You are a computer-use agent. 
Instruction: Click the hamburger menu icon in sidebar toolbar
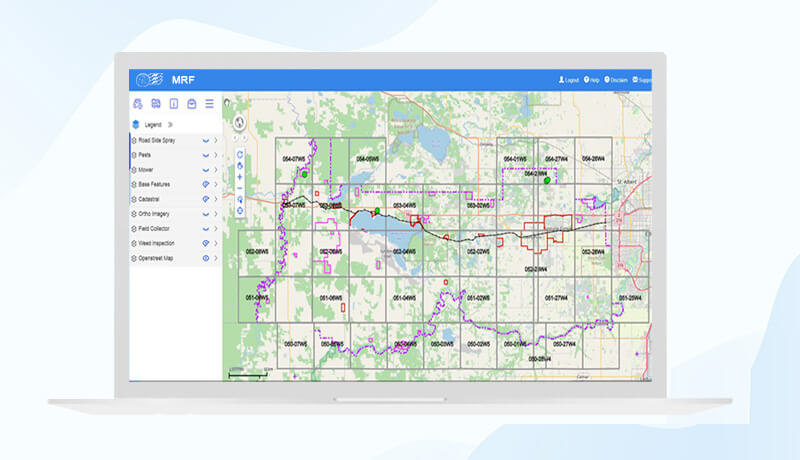tap(209, 103)
